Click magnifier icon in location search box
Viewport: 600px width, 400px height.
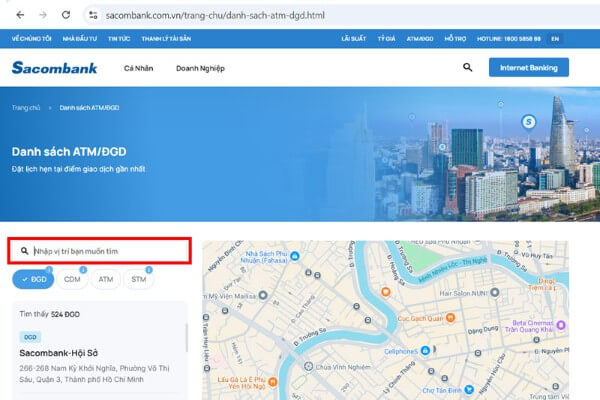24,251
